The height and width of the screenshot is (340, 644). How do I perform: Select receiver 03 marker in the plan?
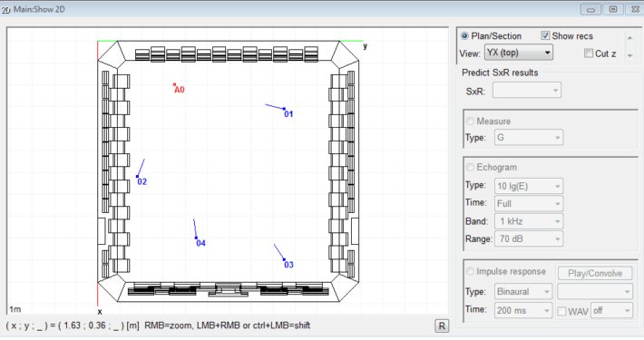[284, 259]
